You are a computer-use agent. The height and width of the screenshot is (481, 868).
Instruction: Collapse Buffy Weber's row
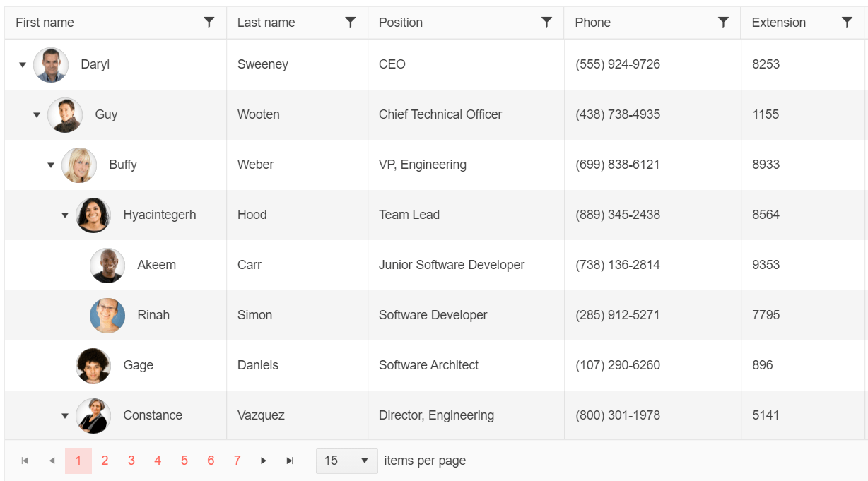click(x=50, y=165)
